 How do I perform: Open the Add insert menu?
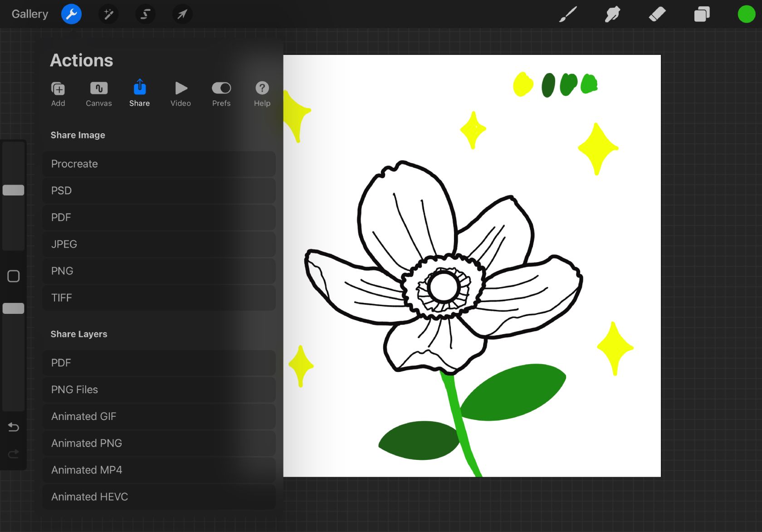coord(58,94)
